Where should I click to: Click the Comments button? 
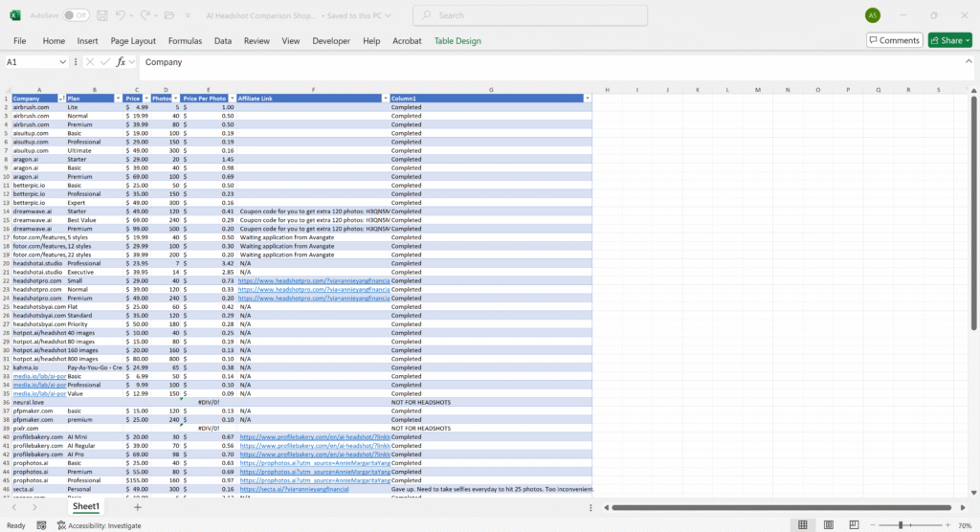[x=895, y=40]
